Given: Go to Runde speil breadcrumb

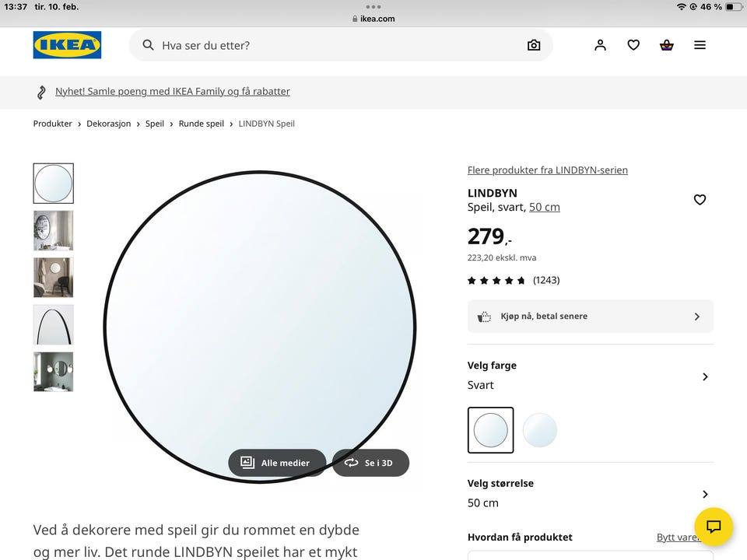Looking at the screenshot, I should click(x=202, y=124).
